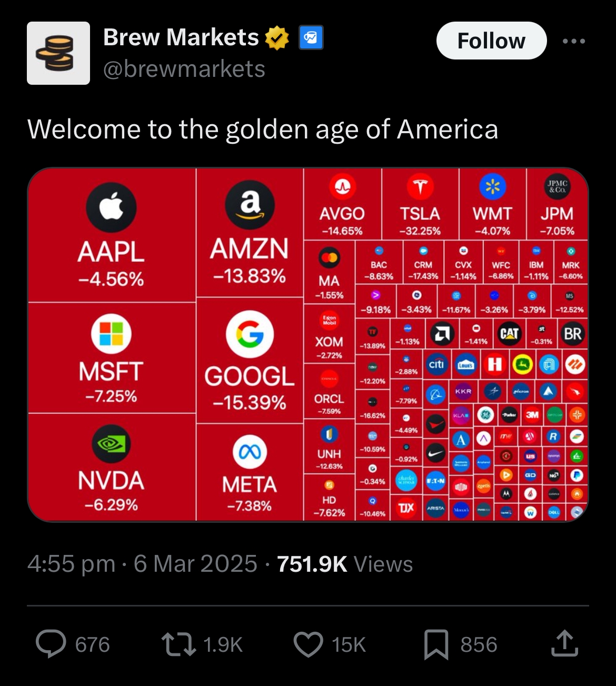Screen dimensions: 616x686
Task: Bookmark this tweet
Action: 436,644
